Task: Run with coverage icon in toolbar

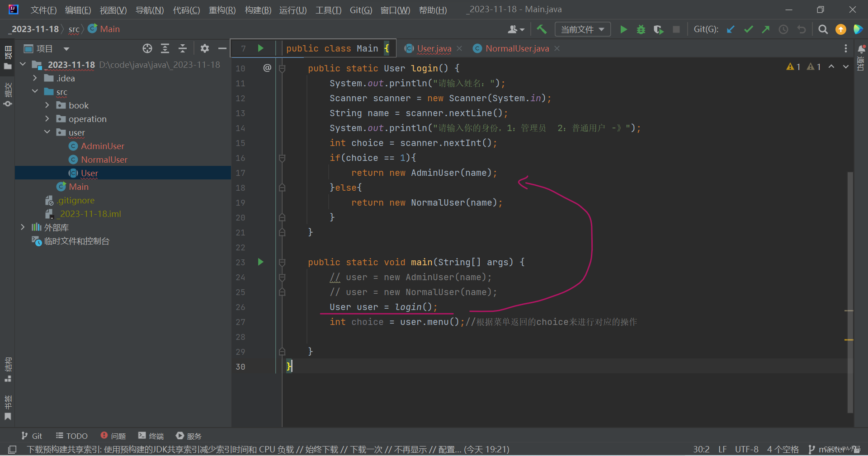Action: (x=658, y=29)
